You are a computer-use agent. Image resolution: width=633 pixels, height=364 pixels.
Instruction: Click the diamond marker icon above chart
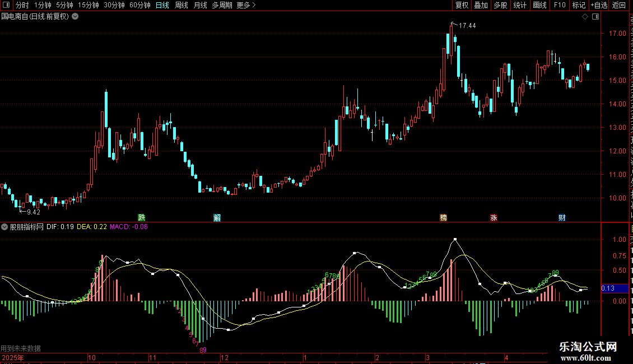tap(585, 17)
